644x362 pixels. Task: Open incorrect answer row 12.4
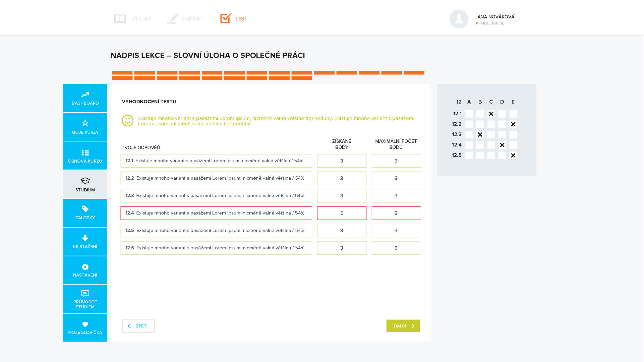[x=216, y=213]
